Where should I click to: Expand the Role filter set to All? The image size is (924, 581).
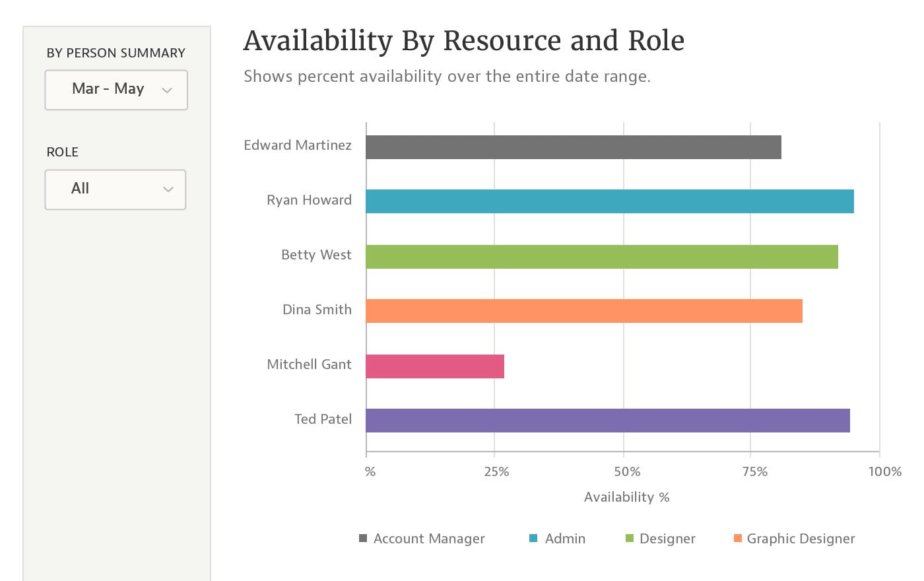pyautogui.click(x=115, y=189)
